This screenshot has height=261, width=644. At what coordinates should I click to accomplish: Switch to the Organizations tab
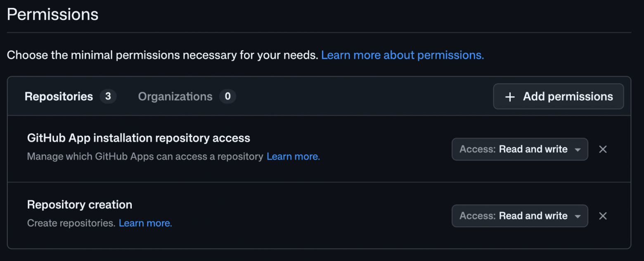point(187,97)
